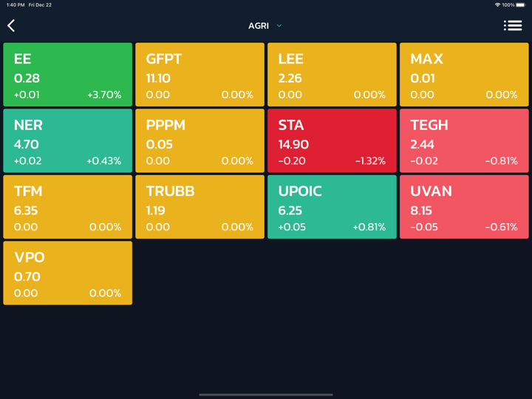532x399 pixels.
Task: Tap the home indicator bar
Action: click(x=266, y=395)
